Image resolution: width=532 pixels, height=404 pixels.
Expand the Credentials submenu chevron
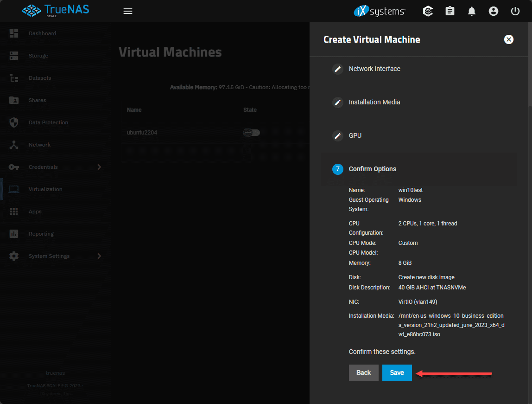99,167
